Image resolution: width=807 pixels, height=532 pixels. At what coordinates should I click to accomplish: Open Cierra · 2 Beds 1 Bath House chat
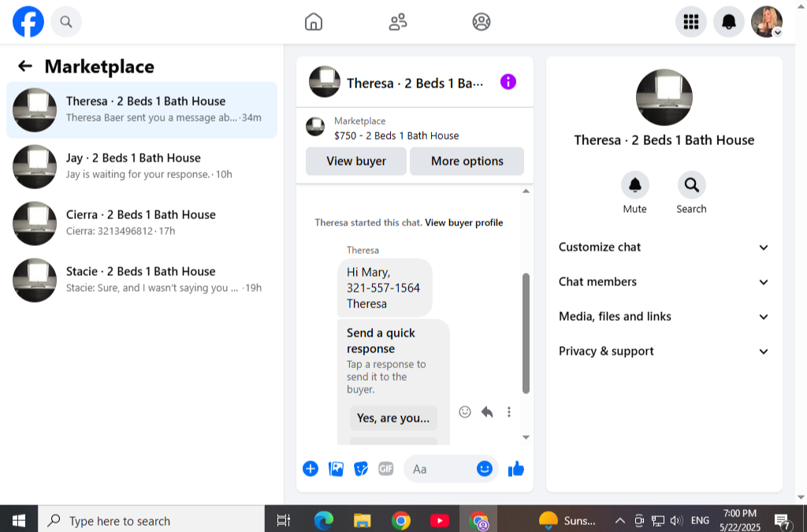142,223
